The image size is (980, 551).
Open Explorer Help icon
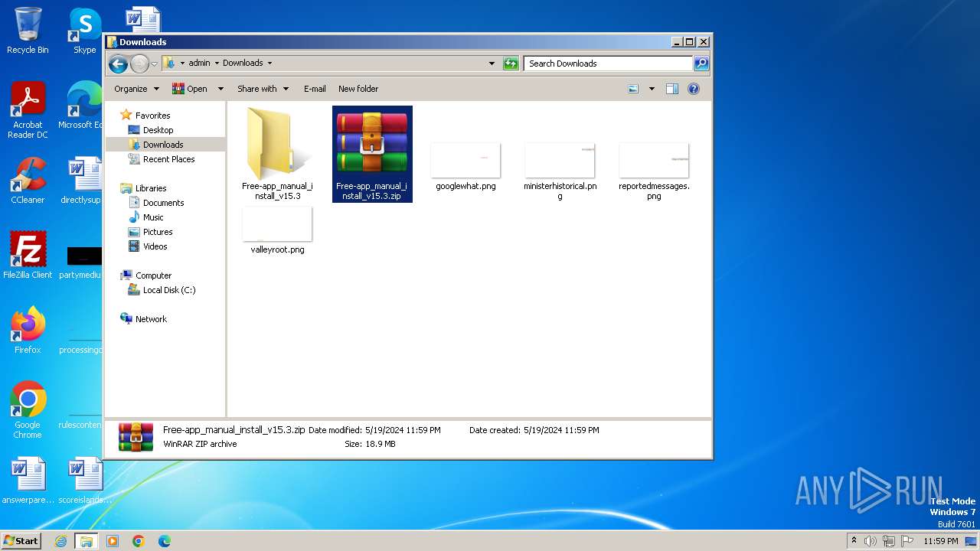(x=694, y=89)
